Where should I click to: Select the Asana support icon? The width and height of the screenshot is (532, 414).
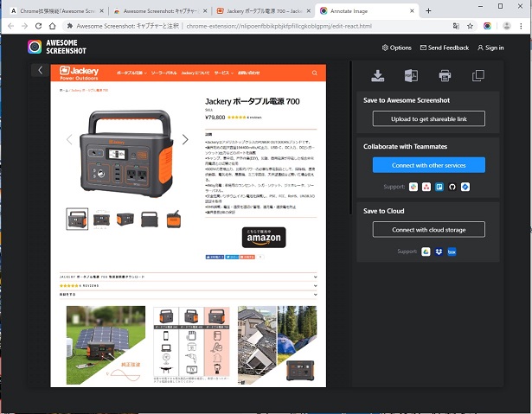pos(426,187)
